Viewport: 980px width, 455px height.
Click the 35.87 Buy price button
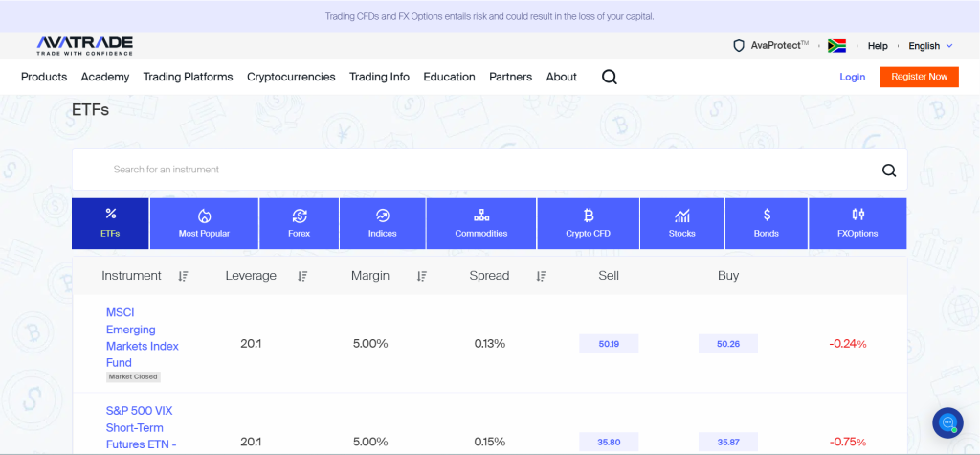[x=728, y=442]
